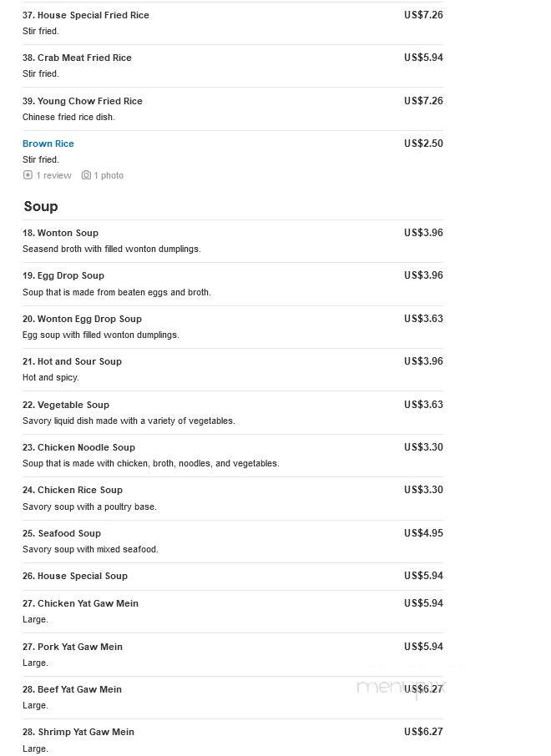Viewport: 551px width, 756px height.
Task: Choose 20. Wonton Egg Drop Soup
Action: [82, 319]
